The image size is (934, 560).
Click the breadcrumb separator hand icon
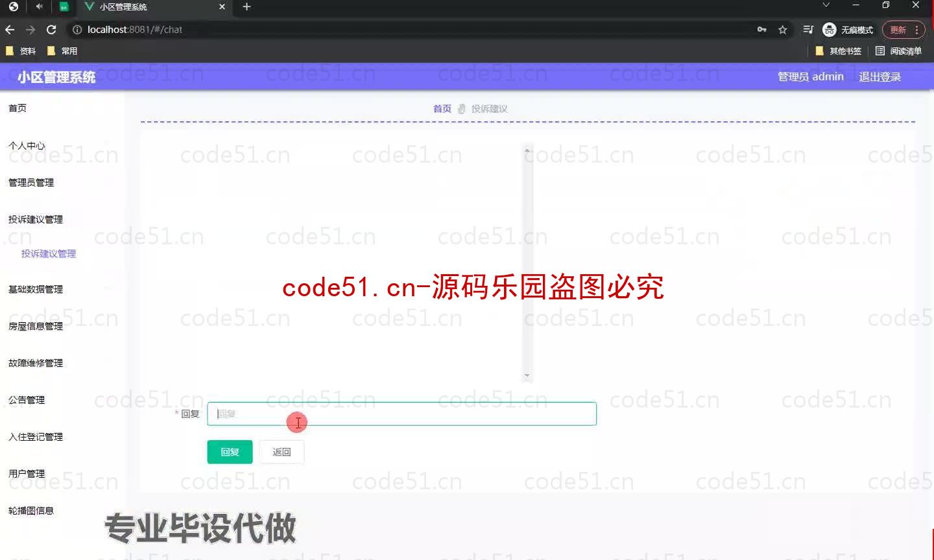coord(462,109)
